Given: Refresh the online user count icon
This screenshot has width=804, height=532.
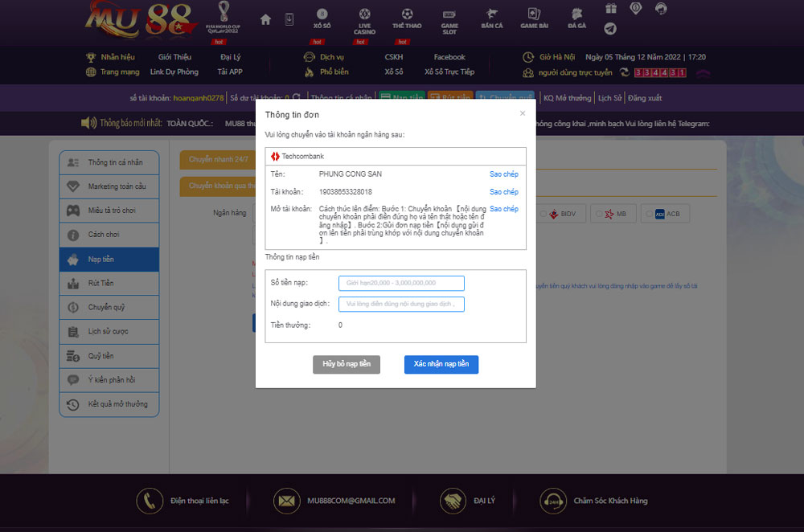Looking at the screenshot, I should pyautogui.click(x=624, y=72).
